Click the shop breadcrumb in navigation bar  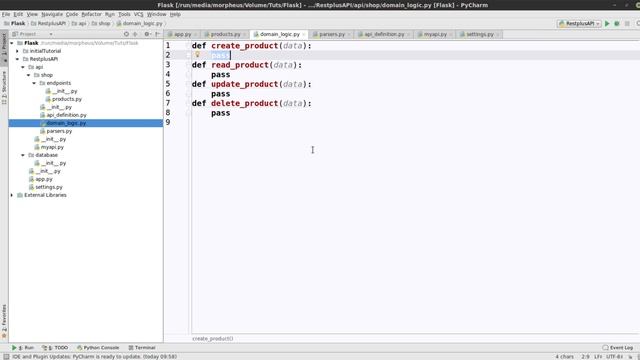click(x=101, y=24)
